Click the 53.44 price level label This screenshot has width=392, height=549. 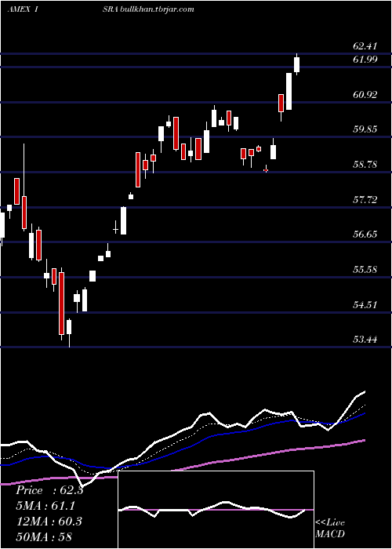[x=365, y=339]
